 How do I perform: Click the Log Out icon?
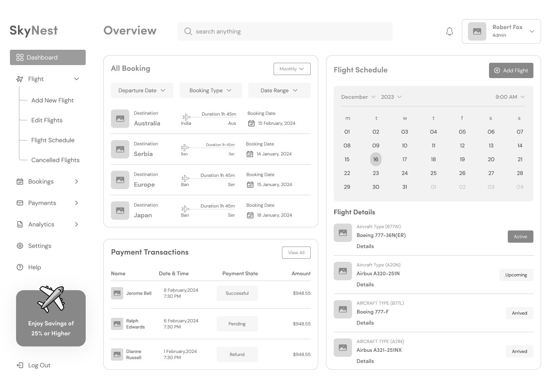click(20, 365)
